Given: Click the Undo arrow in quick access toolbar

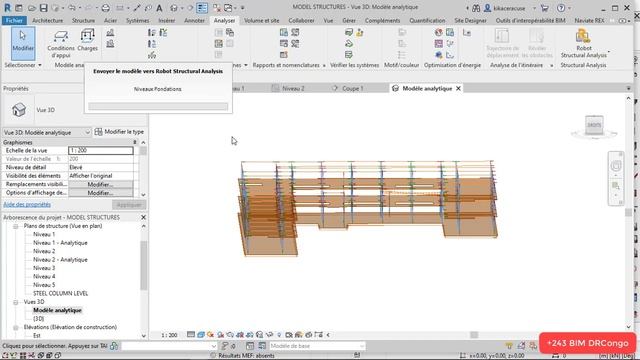Looking at the screenshot, I should click(72, 8).
